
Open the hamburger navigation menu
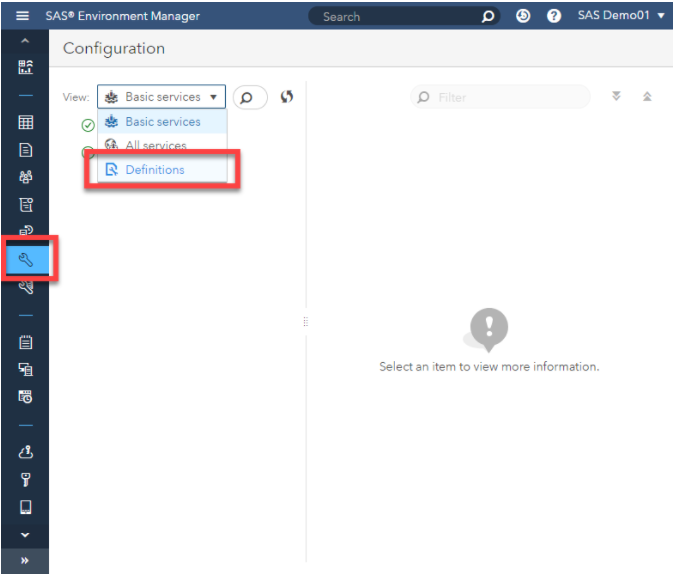point(22,16)
